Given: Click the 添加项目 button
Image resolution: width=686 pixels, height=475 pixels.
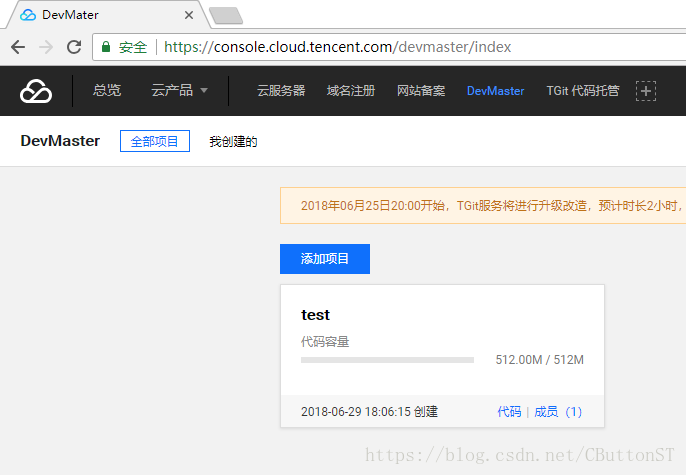Looking at the screenshot, I should click(325, 258).
